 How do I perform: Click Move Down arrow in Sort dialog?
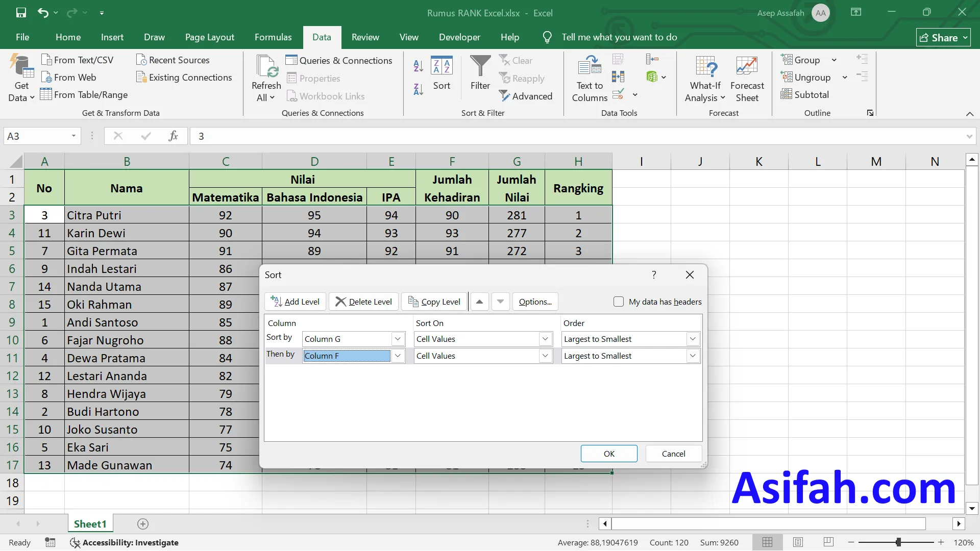click(501, 302)
